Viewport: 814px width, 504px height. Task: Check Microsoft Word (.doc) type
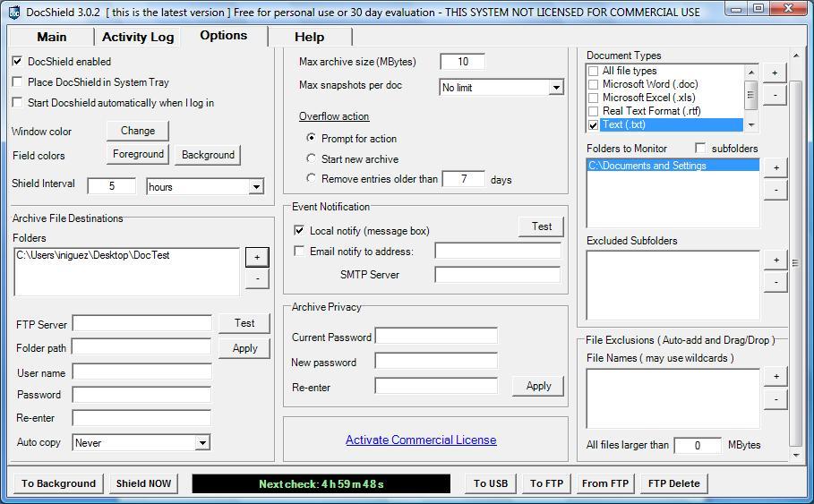click(x=594, y=84)
